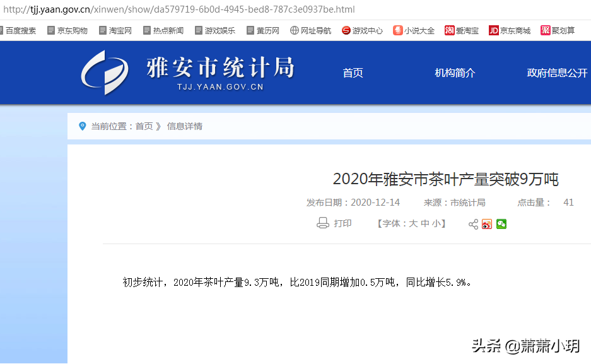Open the 小说大全 bookmark
This screenshot has height=364, width=591.
414,30
